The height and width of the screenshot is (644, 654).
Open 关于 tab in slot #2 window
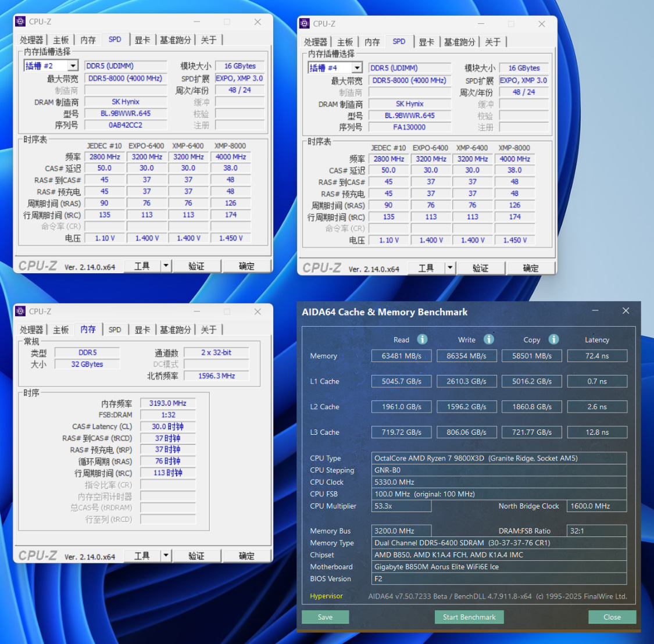point(209,40)
